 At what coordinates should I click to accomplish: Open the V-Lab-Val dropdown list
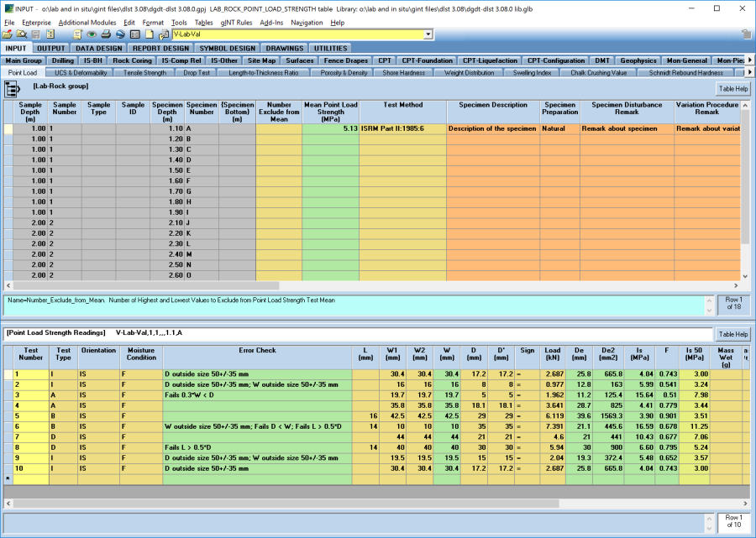[428, 34]
